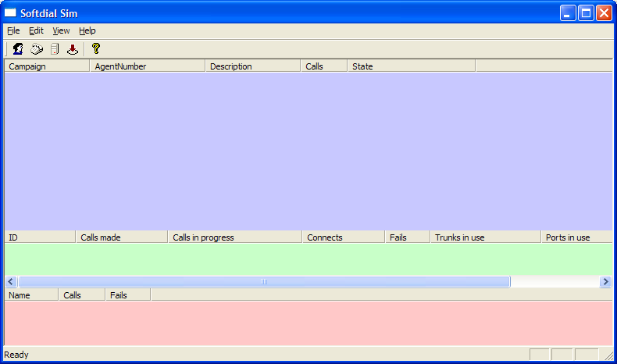Close the Softdial Sim window
Screen dimensions: 617x364
click(x=604, y=13)
